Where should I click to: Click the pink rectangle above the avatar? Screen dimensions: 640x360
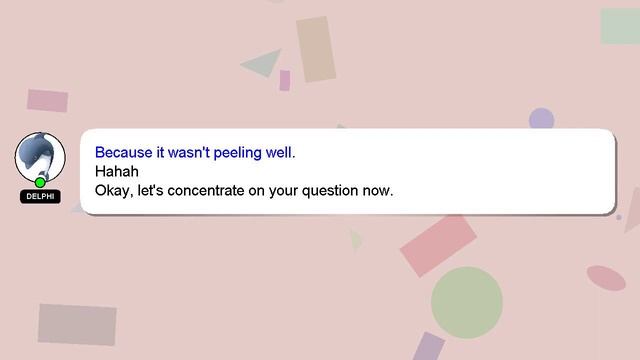pyautogui.click(x=47, y=100)
